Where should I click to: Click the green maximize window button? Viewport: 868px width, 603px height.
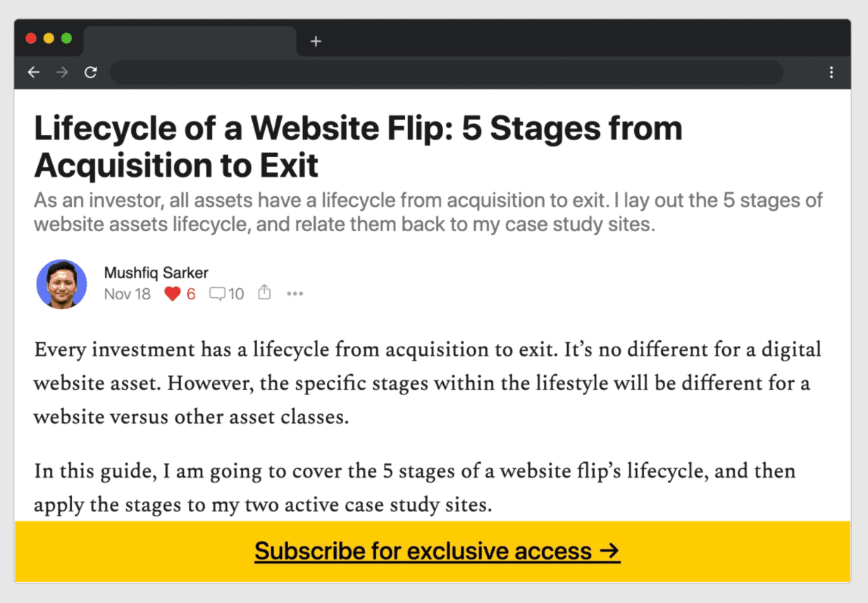click(66, 38)
